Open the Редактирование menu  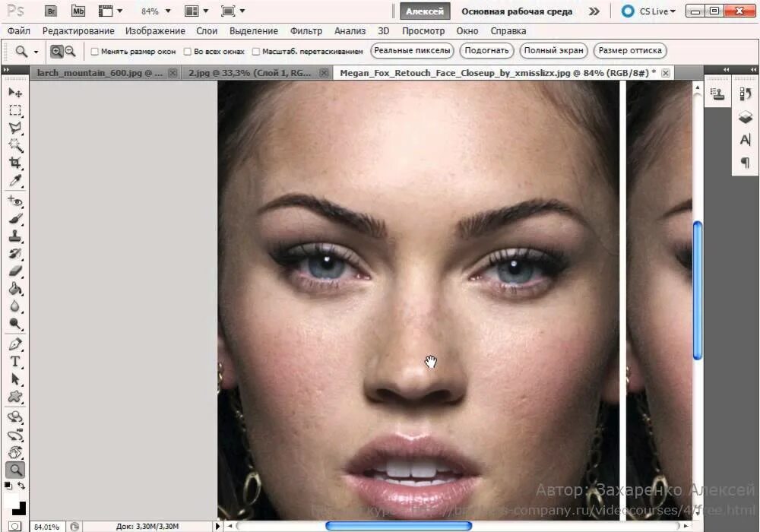(x=78, y=31)
